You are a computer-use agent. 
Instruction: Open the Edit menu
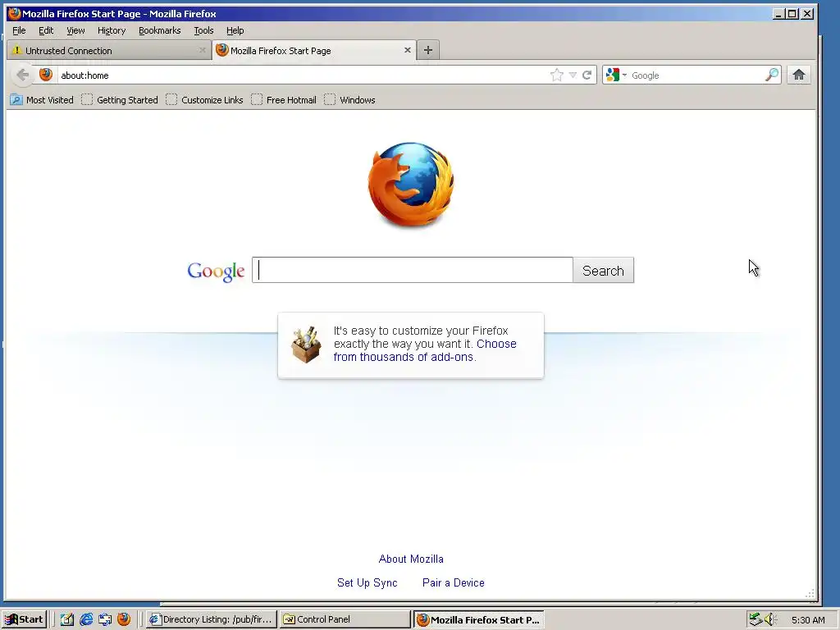(46, 30)
